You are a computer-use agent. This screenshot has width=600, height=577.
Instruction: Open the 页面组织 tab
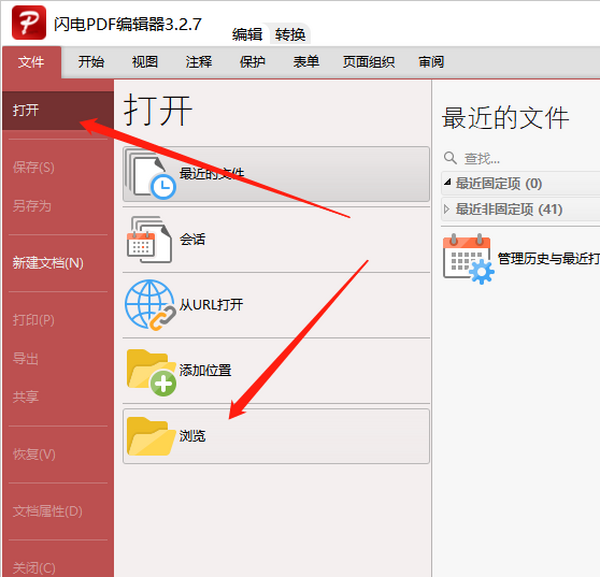(x=368, y=62)
